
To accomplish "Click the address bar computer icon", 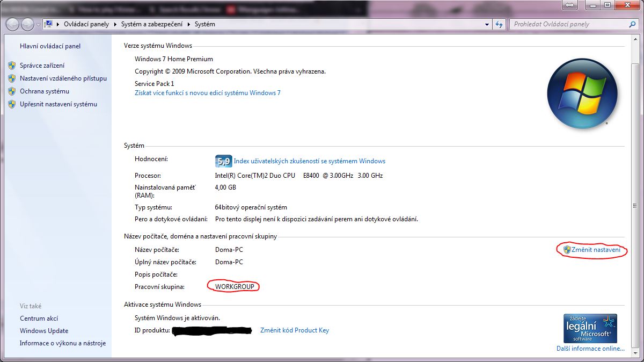I will point(48,24).
